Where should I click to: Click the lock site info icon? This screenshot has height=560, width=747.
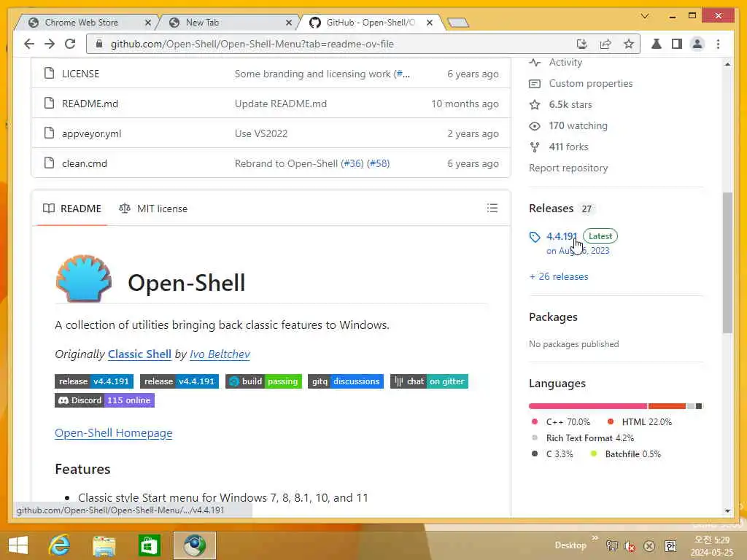pyautogui.click(x=99, y=44)
